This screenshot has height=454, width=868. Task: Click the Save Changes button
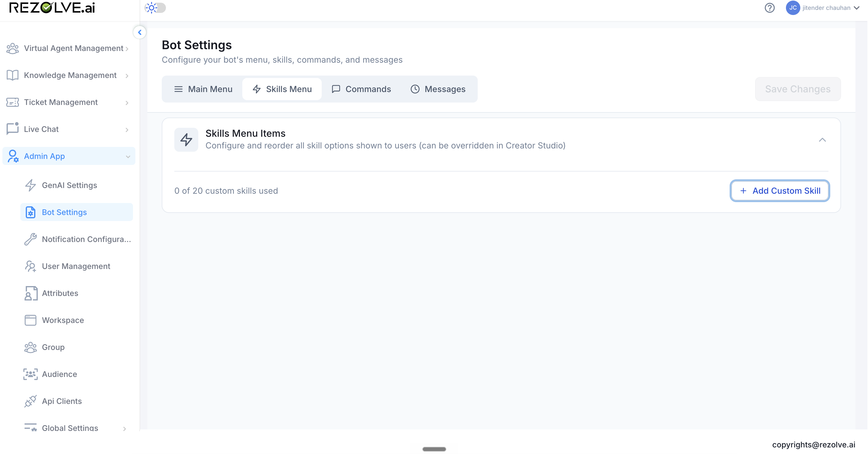(798, 89)
